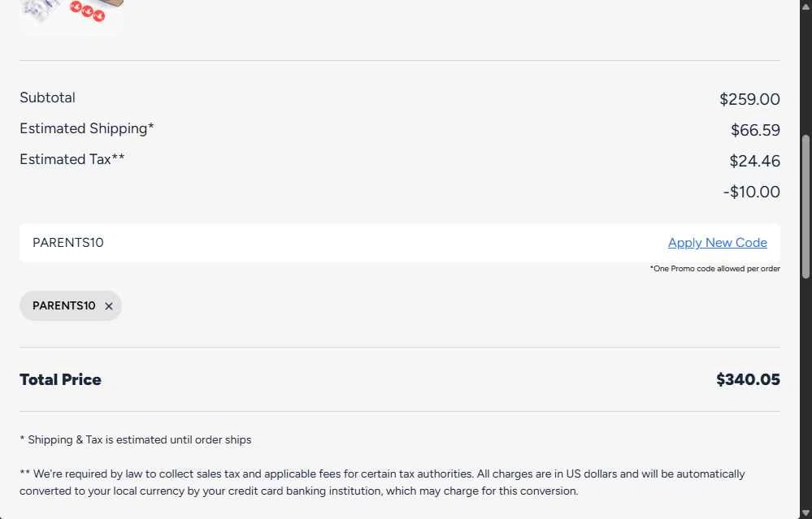Screen dimensions: 812x519
Task: Click the $24.46 tax amount
Action: pyautogui.click(x=754, y=161)
